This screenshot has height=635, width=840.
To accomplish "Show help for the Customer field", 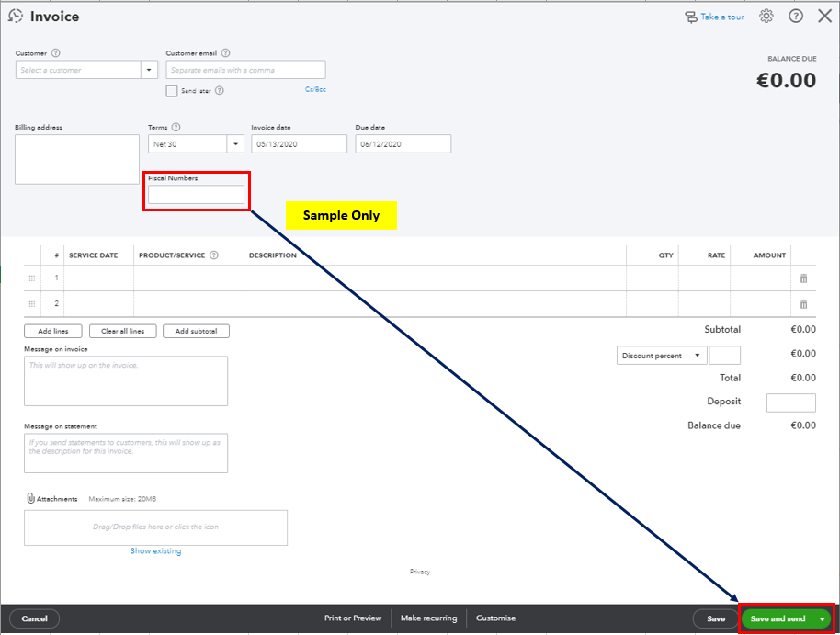I will click(x=56, y=53).
